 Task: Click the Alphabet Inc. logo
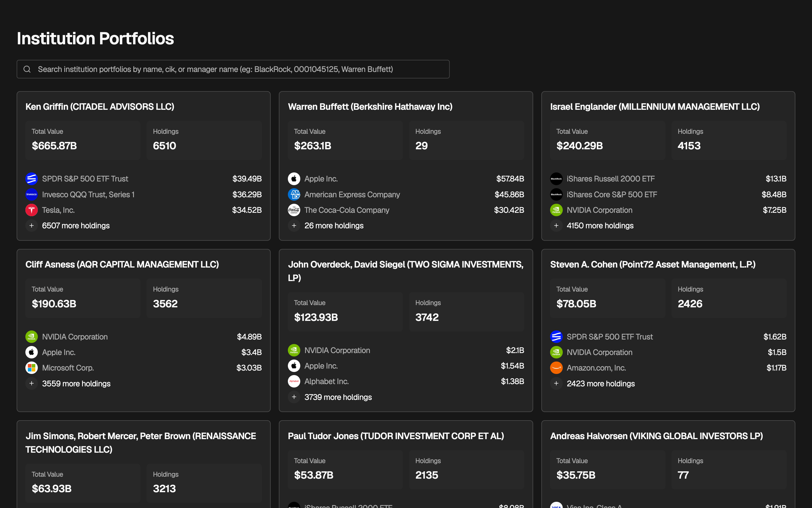294,381
